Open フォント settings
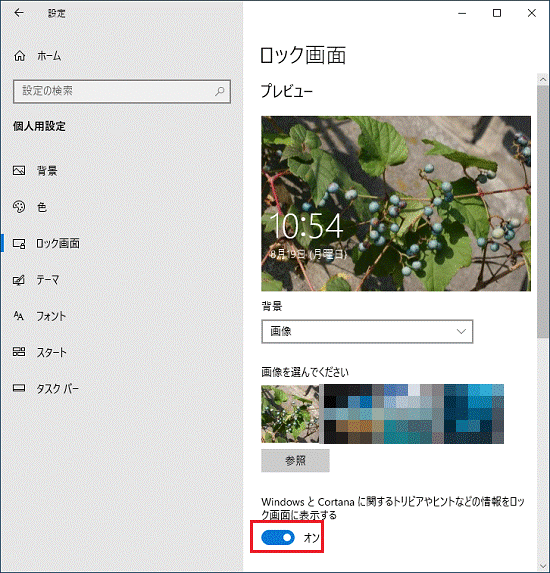550x573 pixels. pyautogui.click(x=51, y=316)
